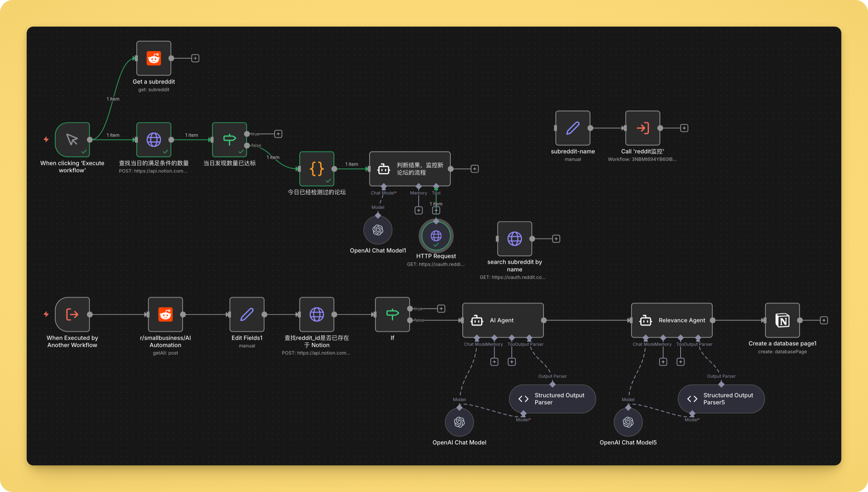Screen dimensions: 868x492
Task: Click the Get a subreddit Reddit node
Action: point(154,58)
